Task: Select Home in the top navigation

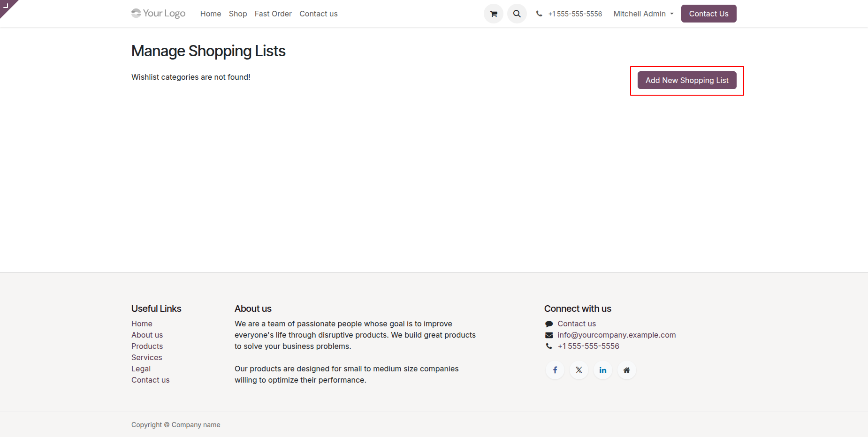Action: (x=211, y=14)
